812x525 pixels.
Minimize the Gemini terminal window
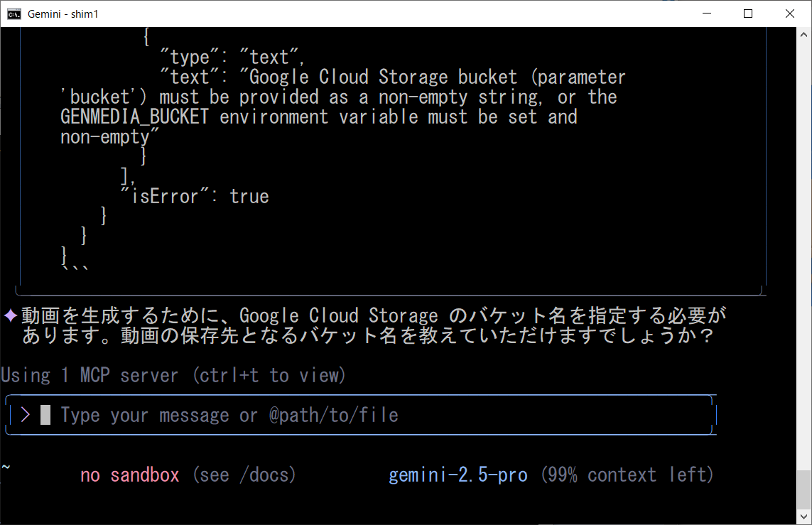coord(707,13)
